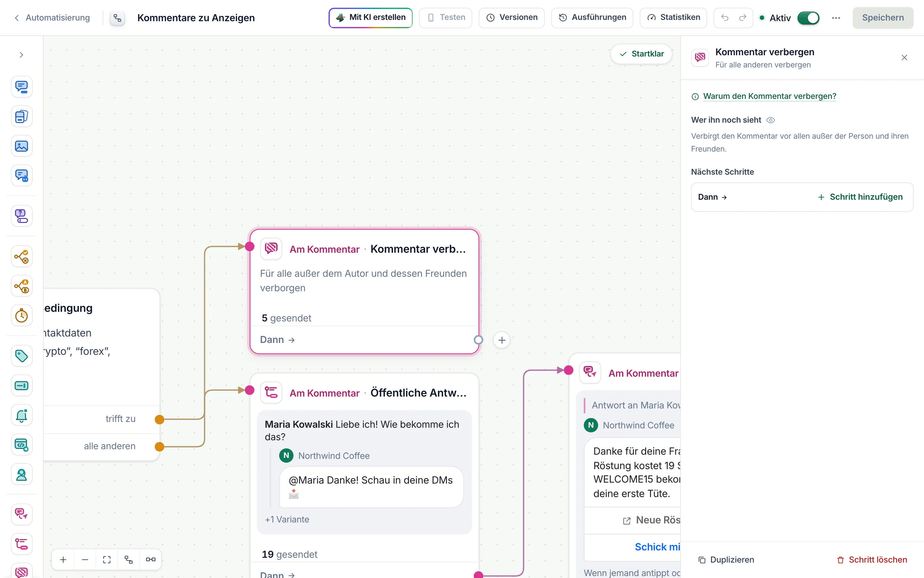924x578 pixels.
Task: Open the Ausführungen log
Action: 592,18
